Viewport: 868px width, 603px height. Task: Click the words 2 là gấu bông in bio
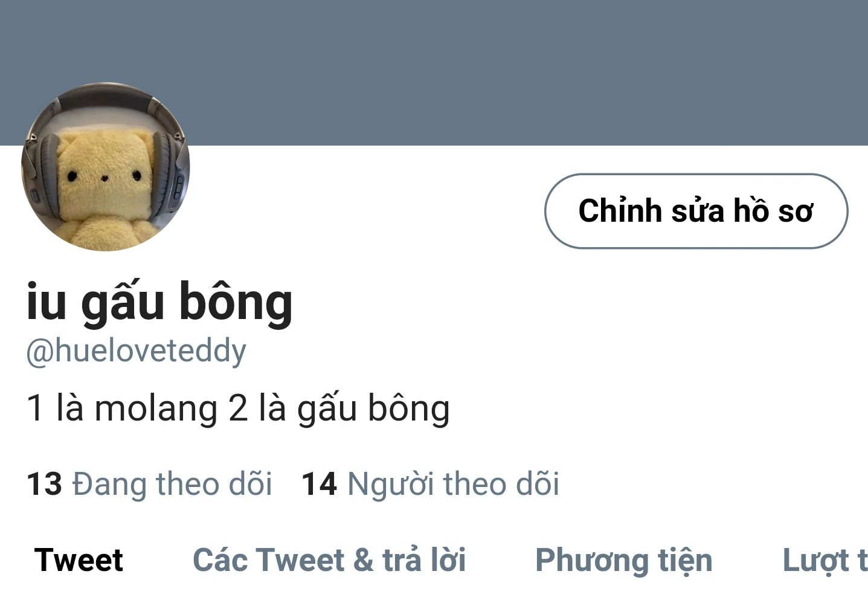(339, 409)
